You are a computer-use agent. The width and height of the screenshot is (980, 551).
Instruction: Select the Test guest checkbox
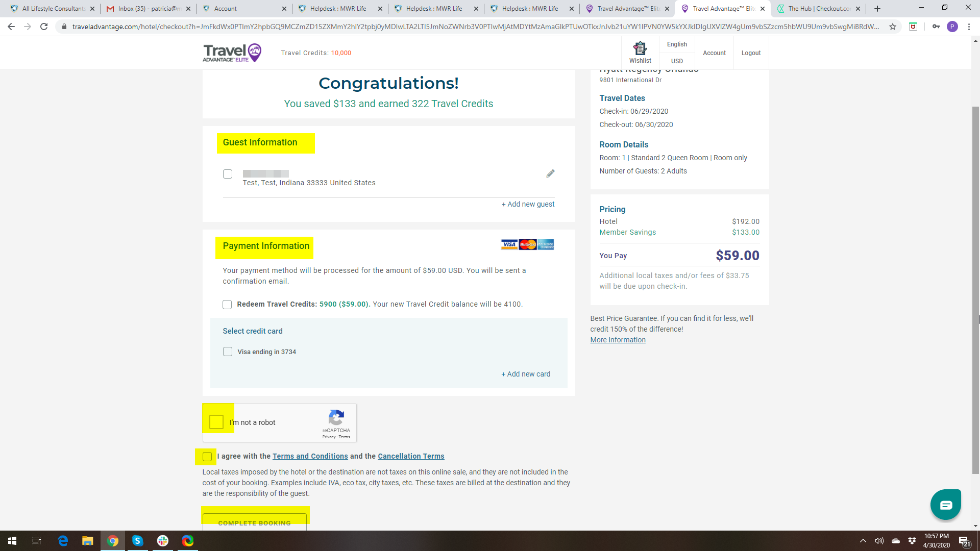pyautogui.click(x=228, y=174)
